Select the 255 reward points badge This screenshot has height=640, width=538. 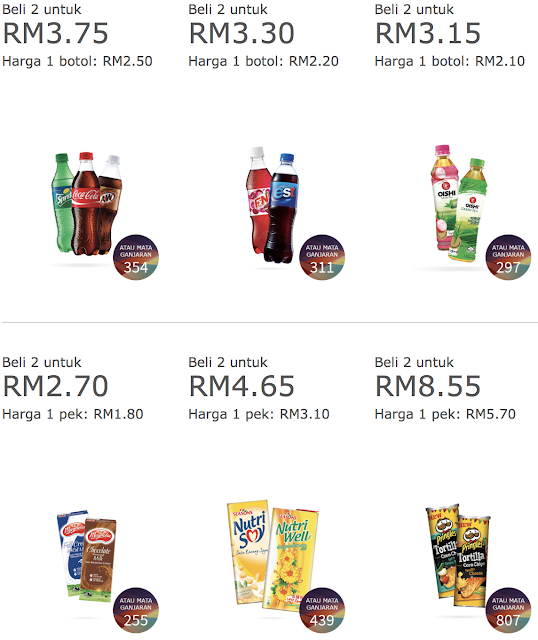click(136, 610)
